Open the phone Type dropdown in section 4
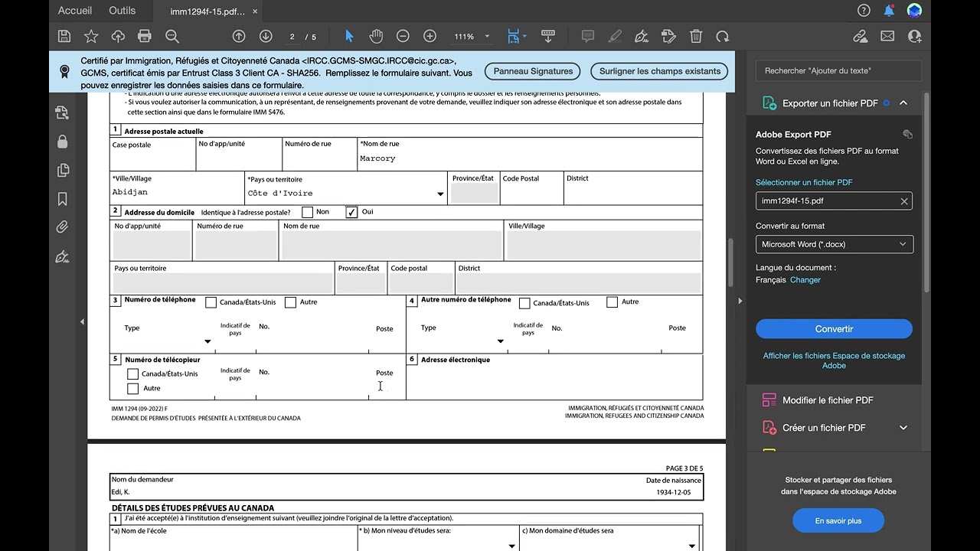Screen dimensions: 980x551 tap(501, 341)
